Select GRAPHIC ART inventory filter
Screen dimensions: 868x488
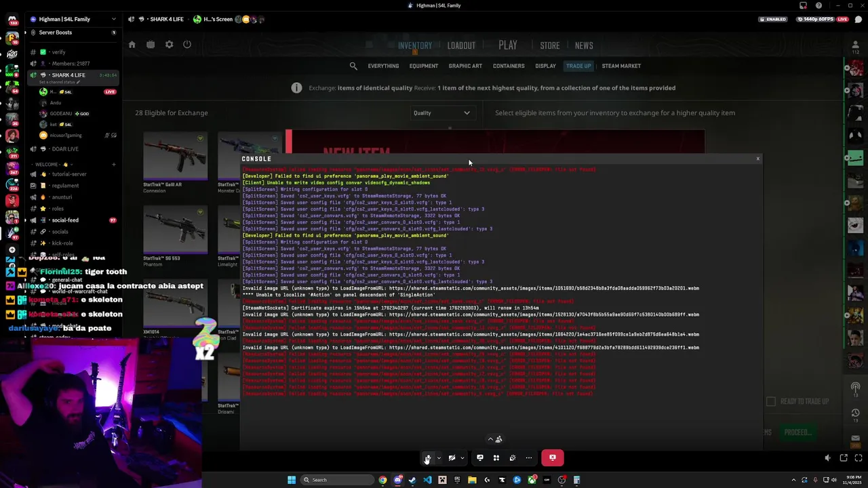click(x=465, y=66)
